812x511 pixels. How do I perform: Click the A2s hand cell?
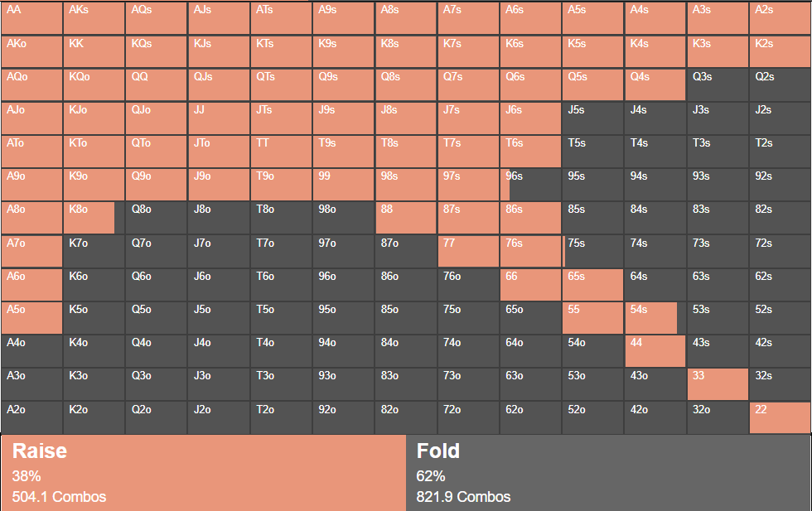[780, 17]
